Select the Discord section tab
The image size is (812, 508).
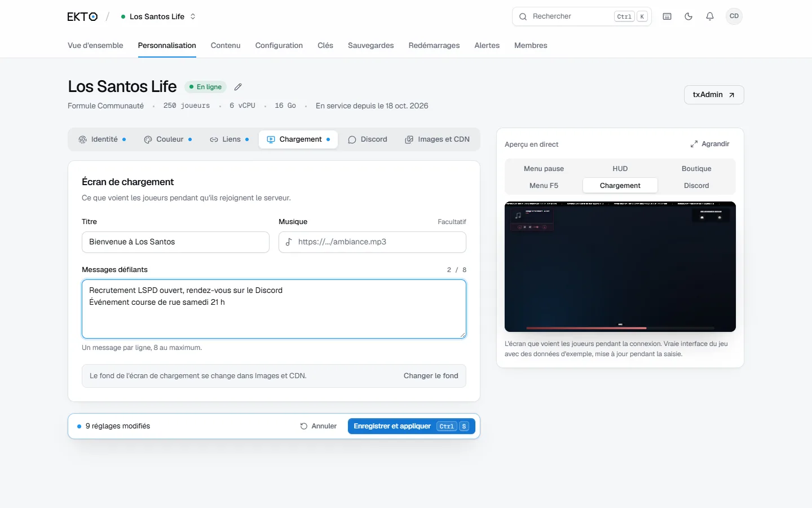[x=368, y=139]
